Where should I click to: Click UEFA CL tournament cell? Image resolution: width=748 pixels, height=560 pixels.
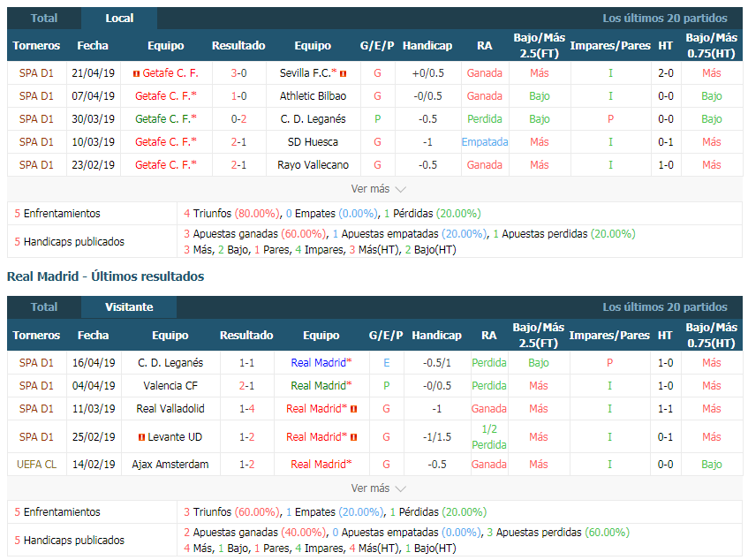[36, 464]
